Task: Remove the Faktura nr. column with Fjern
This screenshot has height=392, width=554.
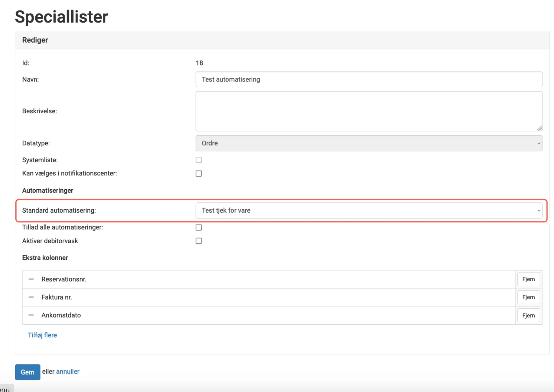Action: [528, 297]
